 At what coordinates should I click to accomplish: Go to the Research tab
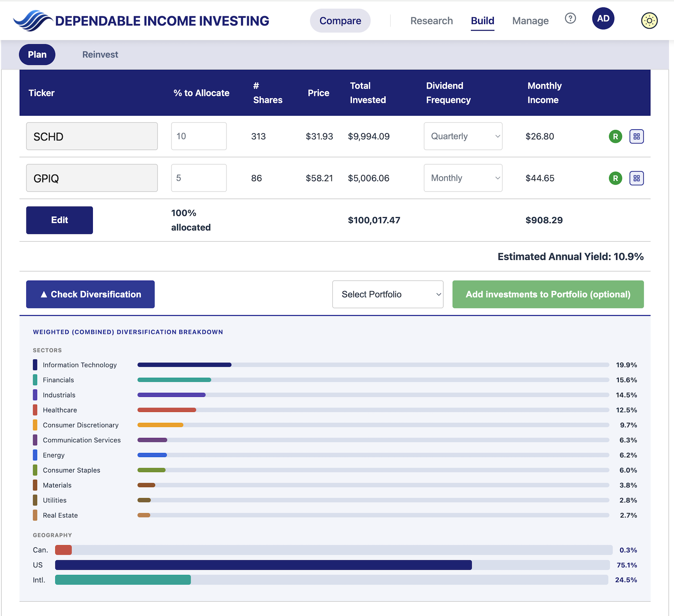point(431,21)
